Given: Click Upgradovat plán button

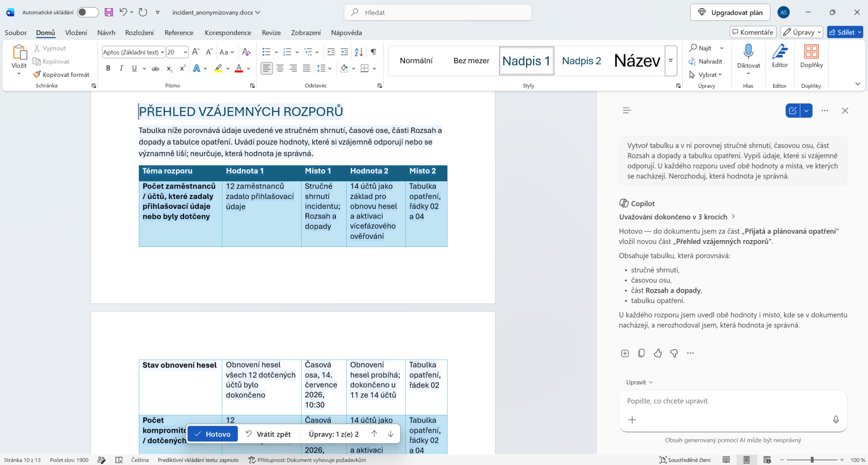Looking at the screenshot, I should [x=730, y=12].
